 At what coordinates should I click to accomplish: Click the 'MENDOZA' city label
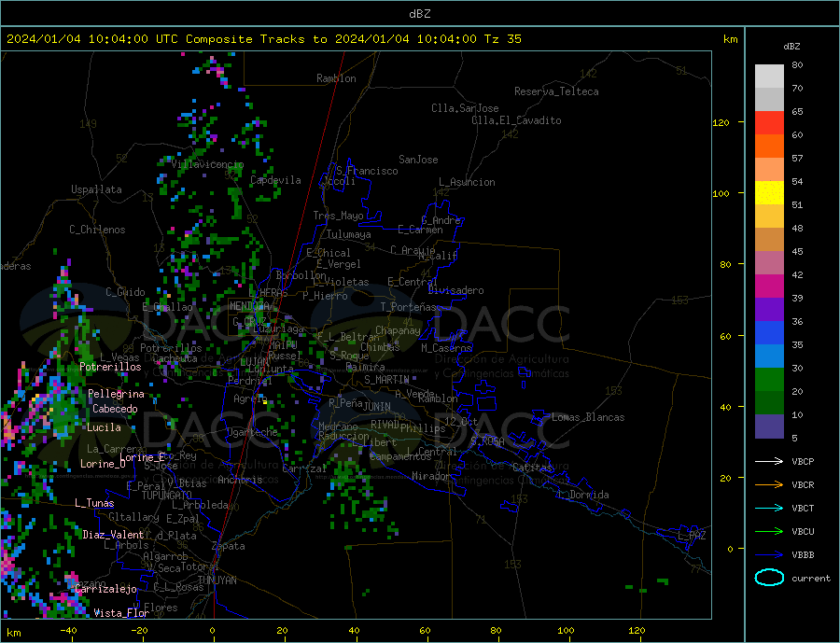coord(249,306)
